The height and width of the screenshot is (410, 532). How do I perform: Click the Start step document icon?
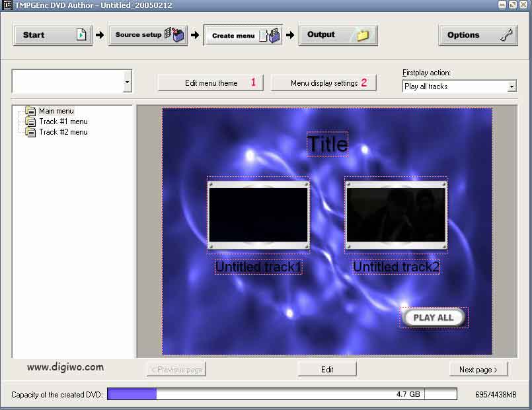pyautogui.click(x=81, y=35)
